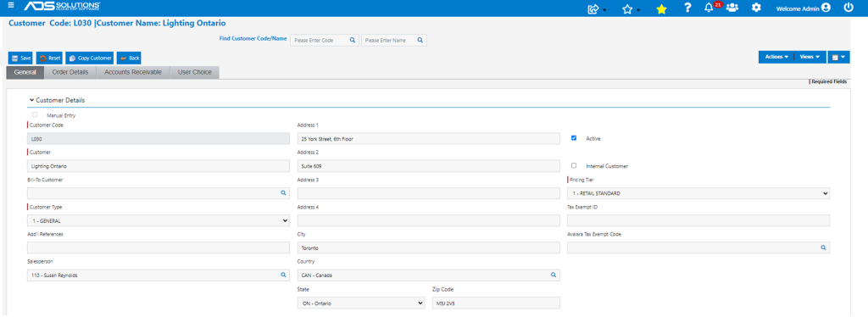Screen dimensions: 868x317
Task: Click Salesperson lookup magnifier icon
Action: click(283, 275)
